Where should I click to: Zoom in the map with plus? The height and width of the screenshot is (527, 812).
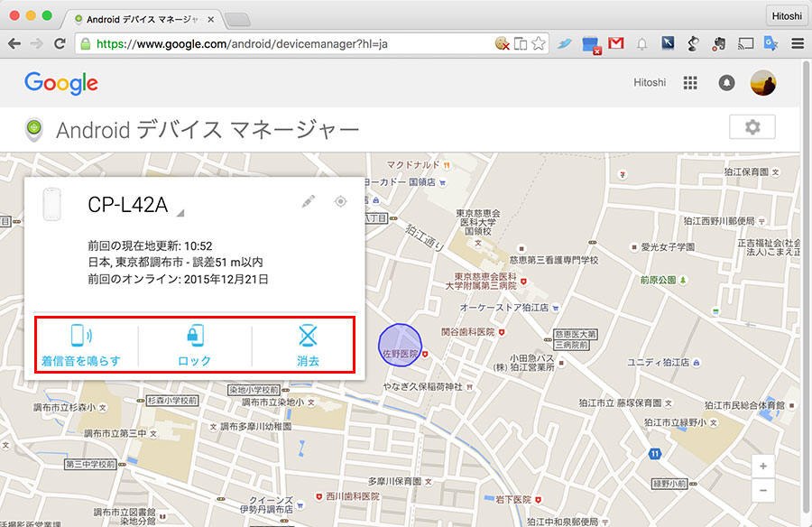pos(762,467)
